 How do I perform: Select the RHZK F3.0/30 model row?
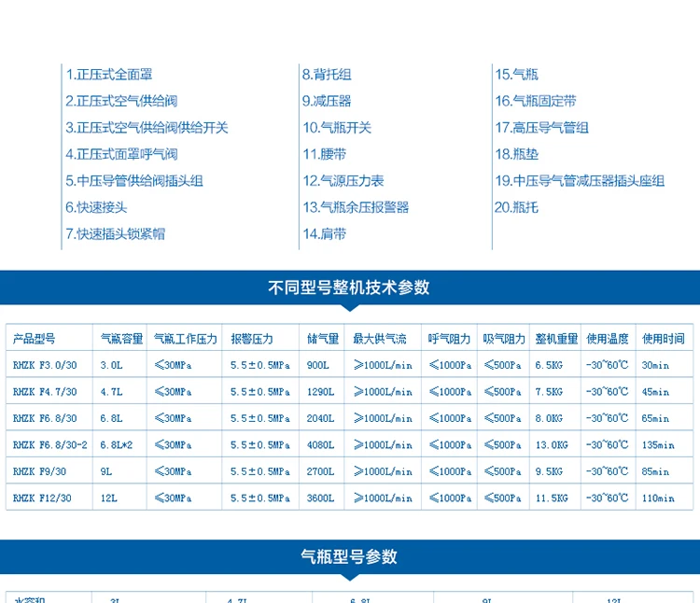point(350,365)
